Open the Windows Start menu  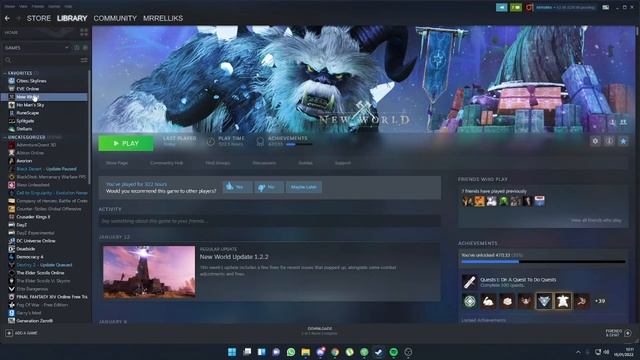coord(232,352)
